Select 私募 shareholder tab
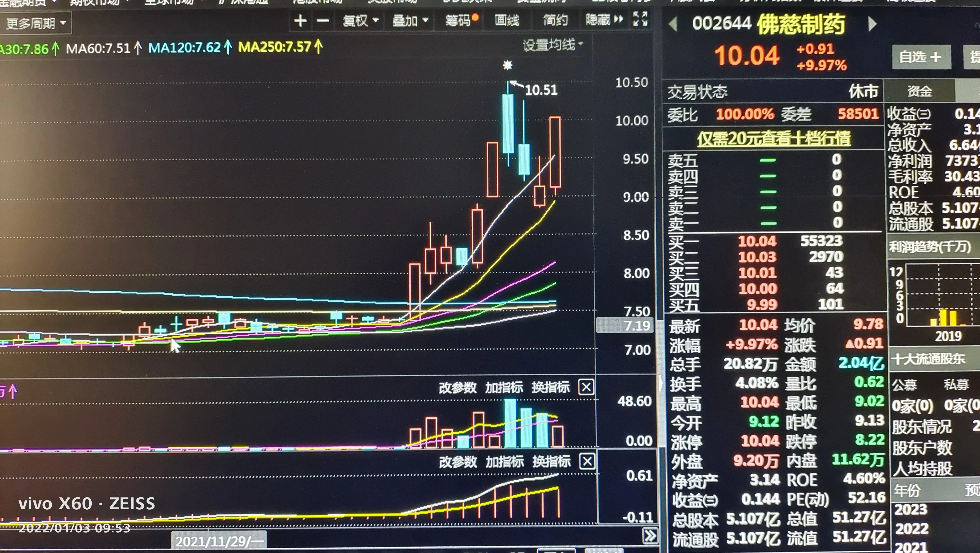 [x=956, y=384]
